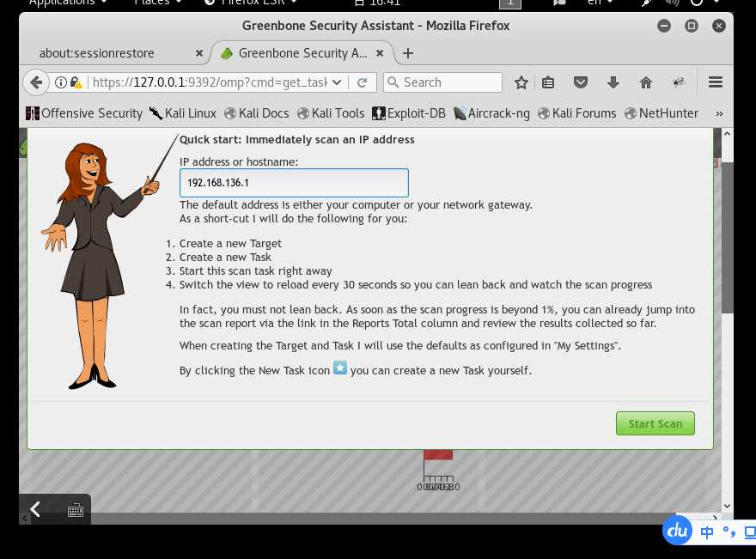The image size is (756, 559).
Task: Bookmark this page with star icon
Action: [x=521, y=82]
